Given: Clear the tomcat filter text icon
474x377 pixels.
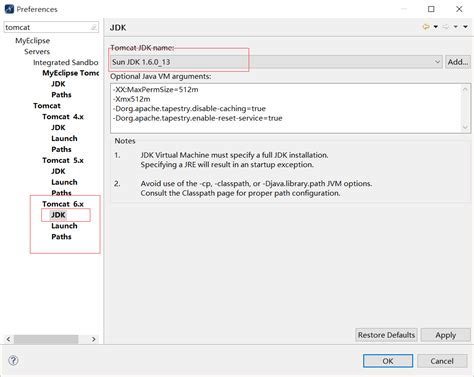Looking at the screenshot, I should tap(94, 27).
